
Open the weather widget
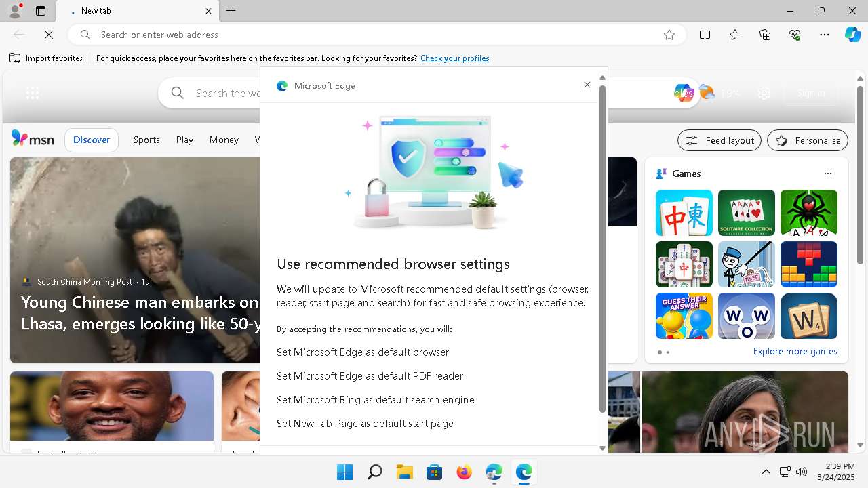coord(719,93)
